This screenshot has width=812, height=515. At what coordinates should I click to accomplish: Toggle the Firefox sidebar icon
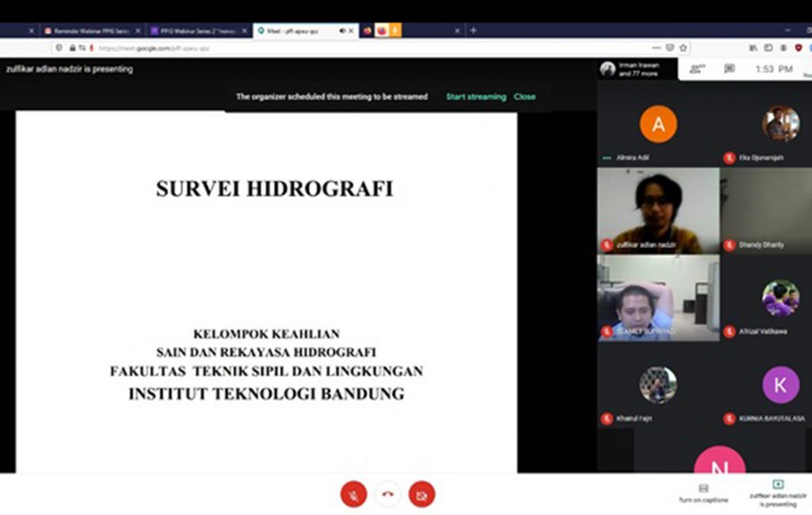coord(768,48)
